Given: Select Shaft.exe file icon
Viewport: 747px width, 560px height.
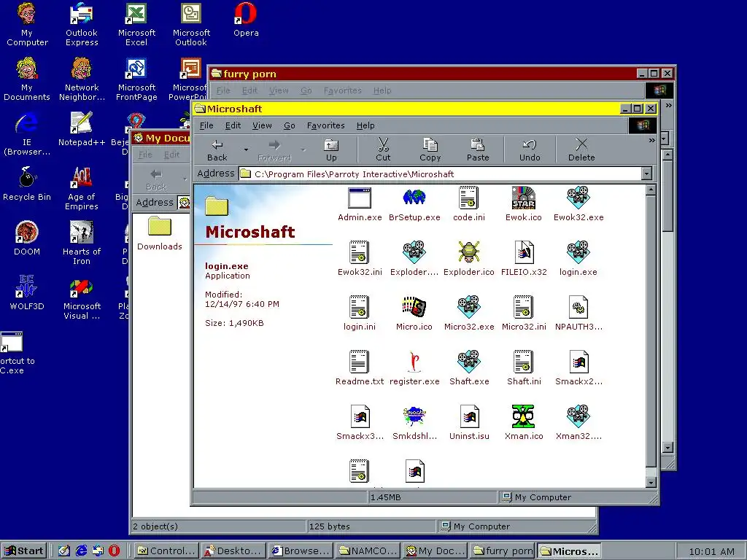Looking at the screenshot, I should click(469, 362).
